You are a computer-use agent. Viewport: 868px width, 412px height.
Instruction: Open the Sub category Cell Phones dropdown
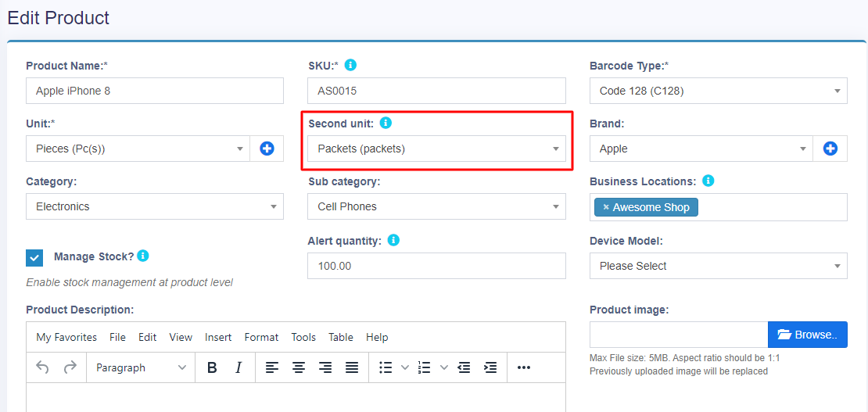point(436,206)
